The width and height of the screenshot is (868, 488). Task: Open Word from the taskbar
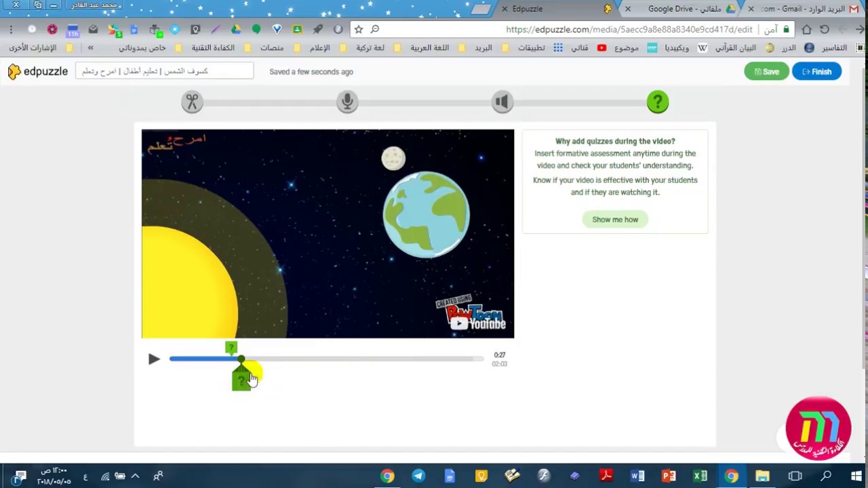637,476
